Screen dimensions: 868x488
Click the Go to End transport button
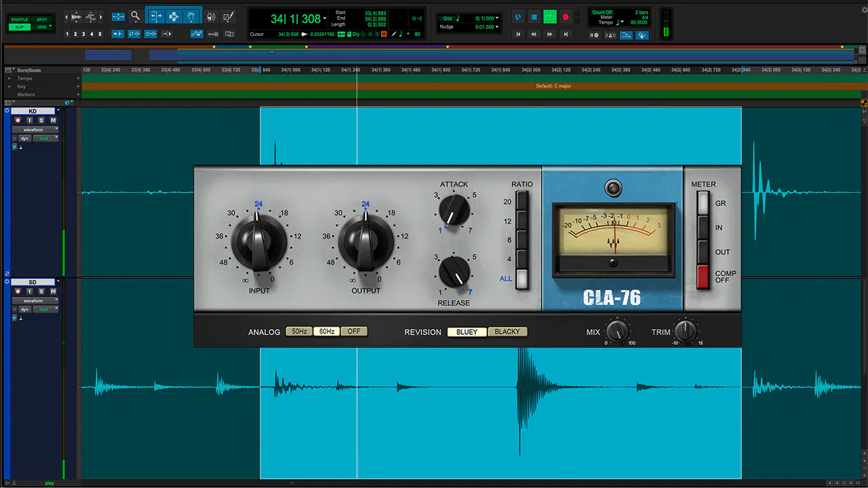click(x=566, y=34)
